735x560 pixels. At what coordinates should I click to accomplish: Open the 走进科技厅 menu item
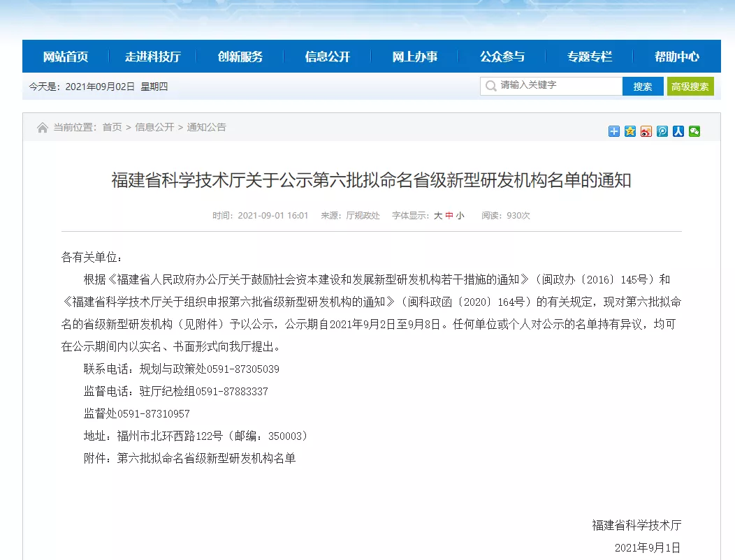[x=153, y=57]
